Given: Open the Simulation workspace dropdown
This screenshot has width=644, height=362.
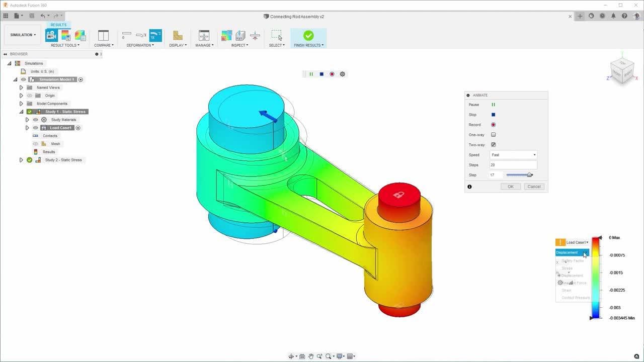Looking at the screenshot, I should tap(23, 35).
